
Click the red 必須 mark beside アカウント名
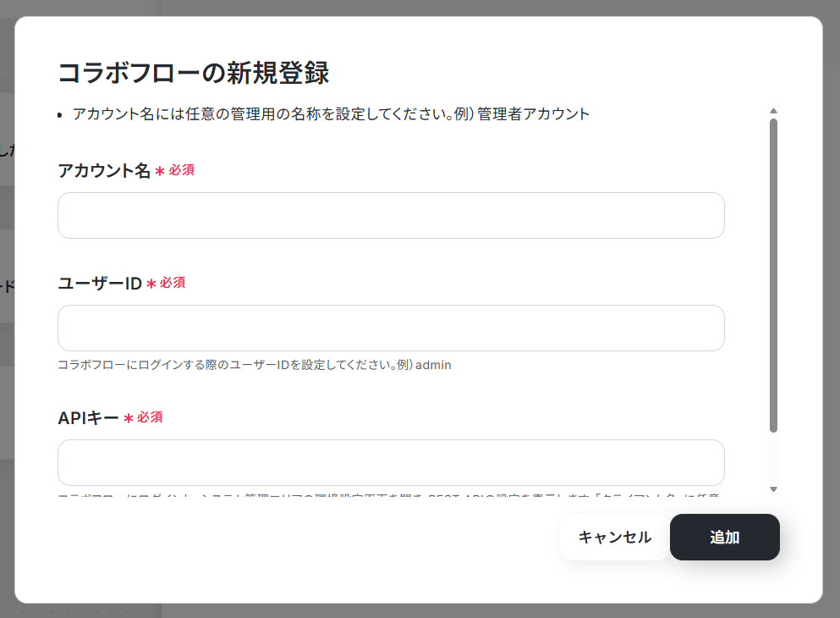pyautogui.click(x=182, y=170)
